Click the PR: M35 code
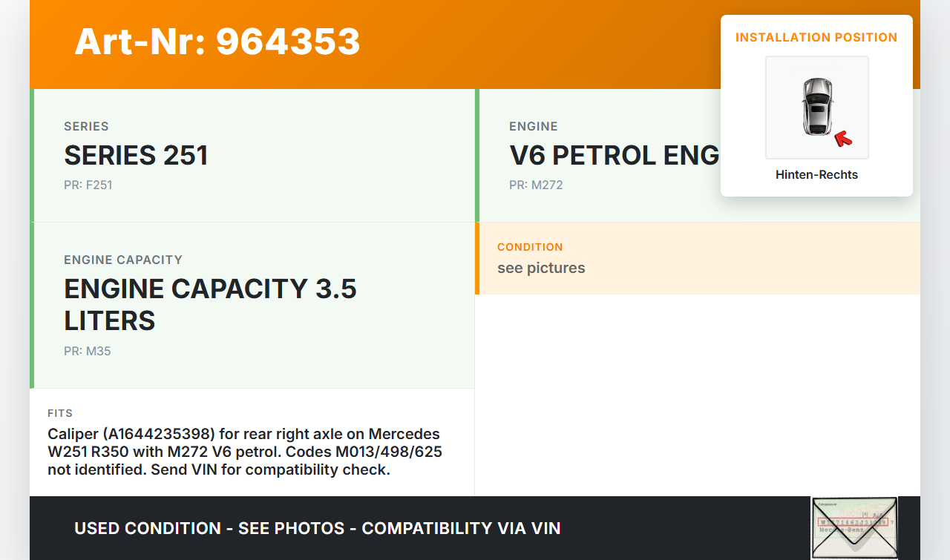The image size is (950, 560). [x=87, y=351]
